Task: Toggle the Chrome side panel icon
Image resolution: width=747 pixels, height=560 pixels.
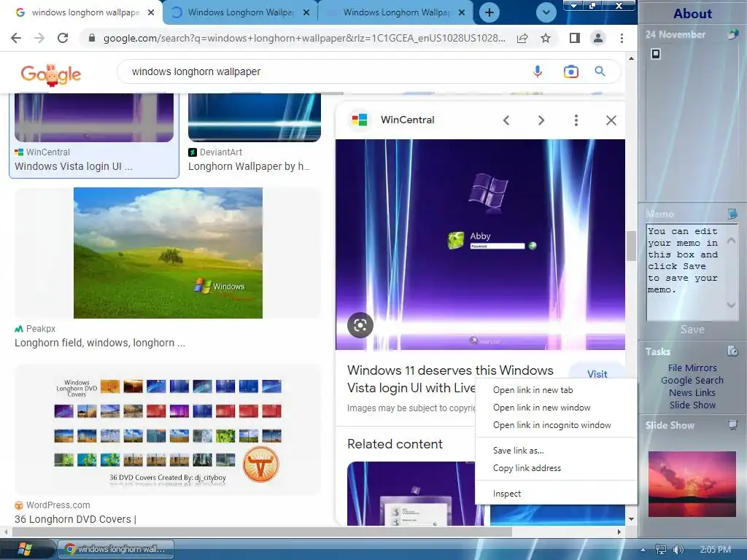Action: 575,38
